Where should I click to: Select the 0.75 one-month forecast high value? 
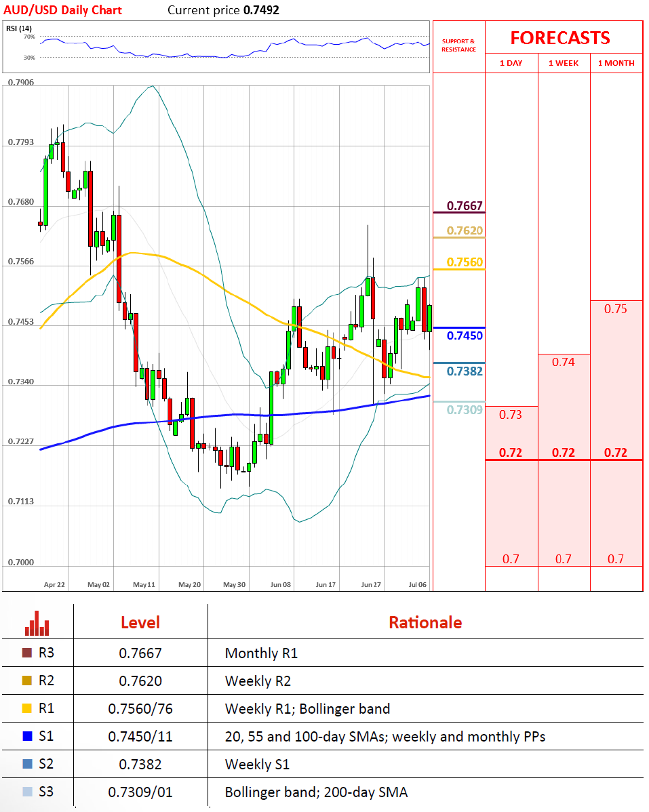tap(616, 309)
